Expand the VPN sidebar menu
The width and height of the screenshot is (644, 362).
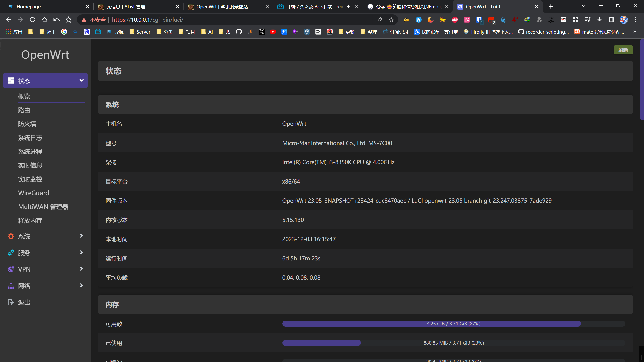tap(45, 269)
